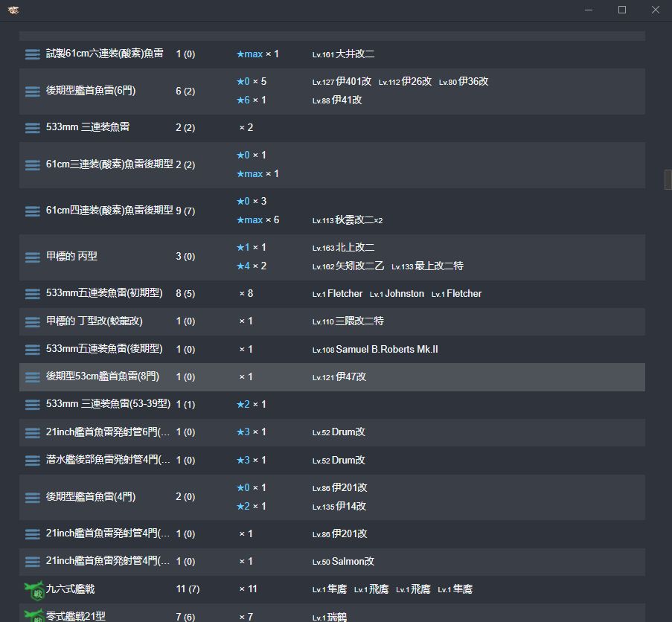
Task: Select equipment name 後期型艦首魚雷(6門)
Action: click(x=91, y=91)
